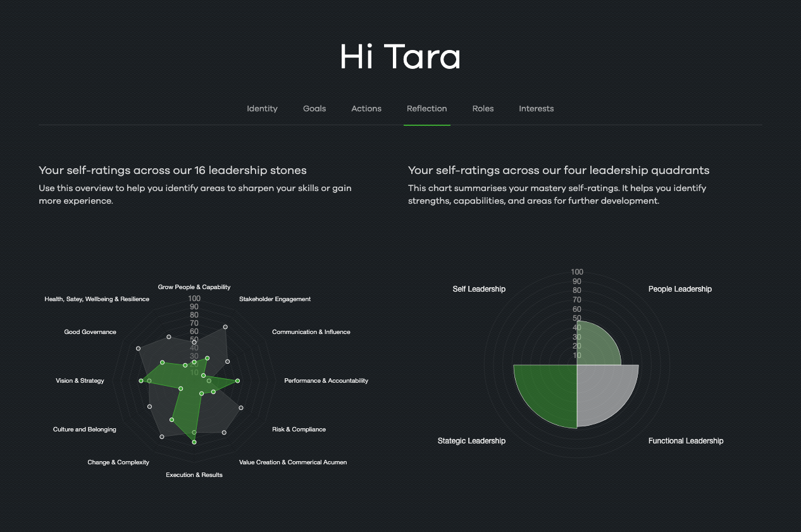The image size is (801, 532).
Task: Click the Communication & Influence axis label
Action: tap(311, 332)
